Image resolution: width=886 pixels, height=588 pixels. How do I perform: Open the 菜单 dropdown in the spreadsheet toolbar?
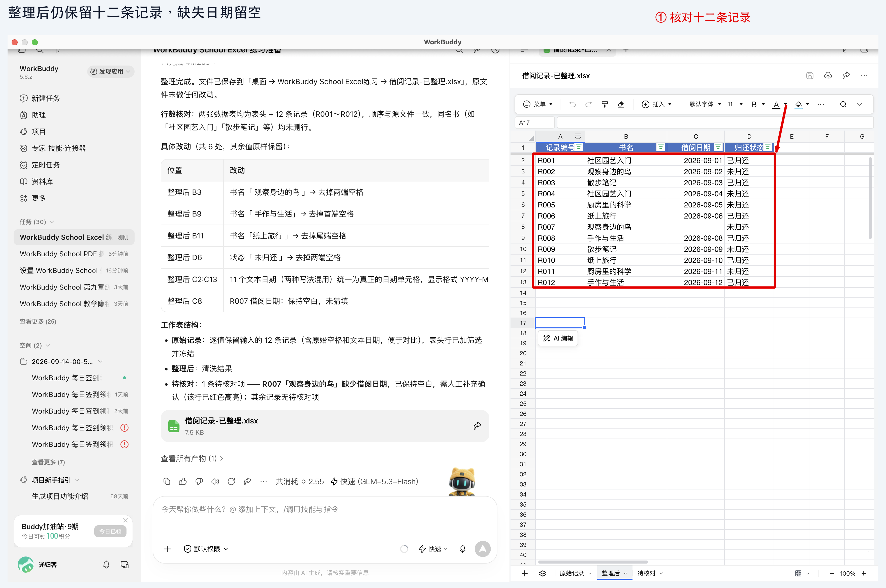(538, 104)
